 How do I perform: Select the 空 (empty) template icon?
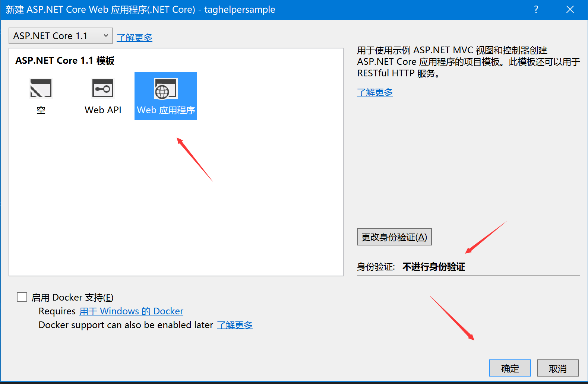tap(41, 89)
